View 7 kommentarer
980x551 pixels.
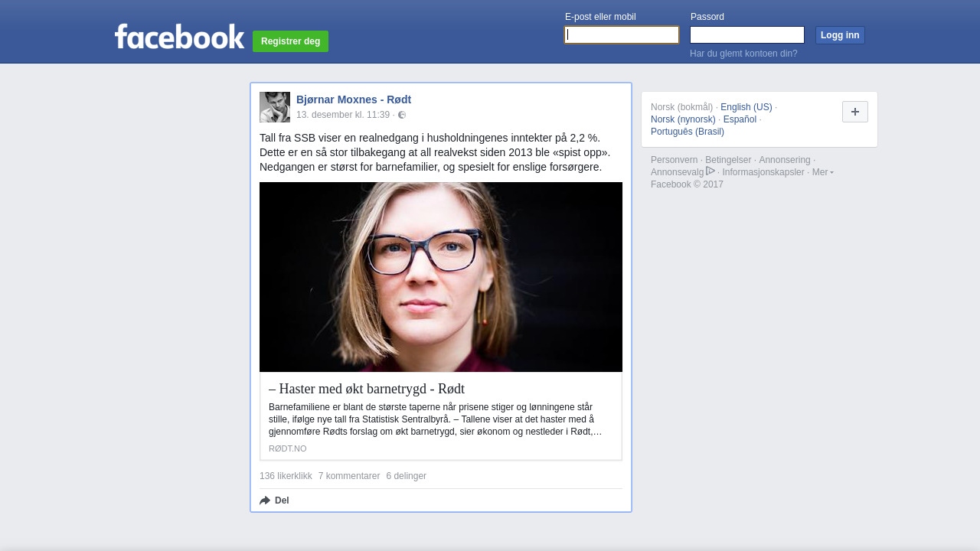click(x=349, y=476)
